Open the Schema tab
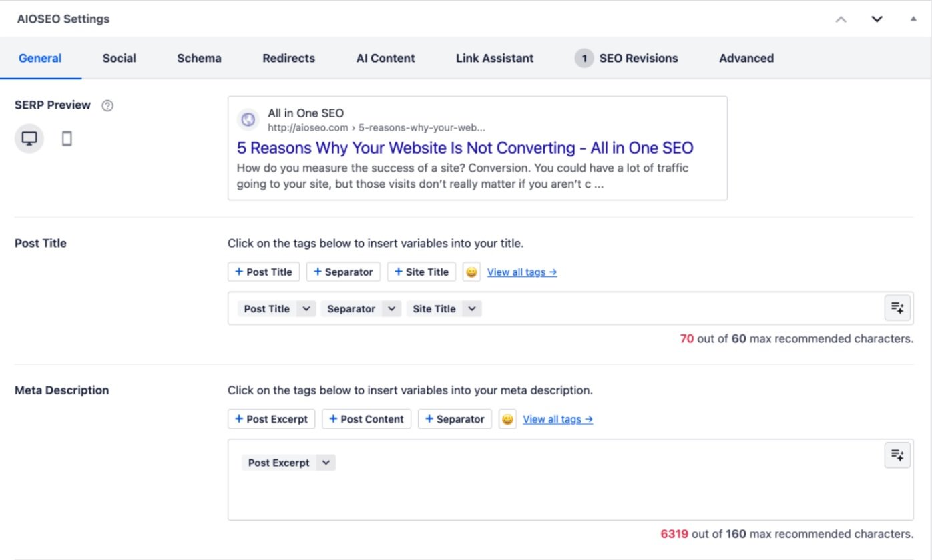The height and width of the screenshot is (560, 932). (x=199, y=58)
